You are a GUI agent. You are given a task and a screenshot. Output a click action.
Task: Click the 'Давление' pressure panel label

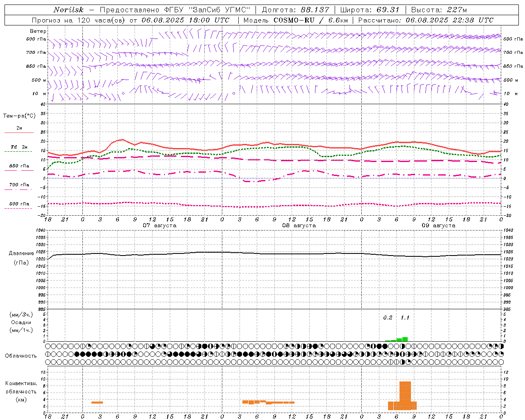coord(21,253)
